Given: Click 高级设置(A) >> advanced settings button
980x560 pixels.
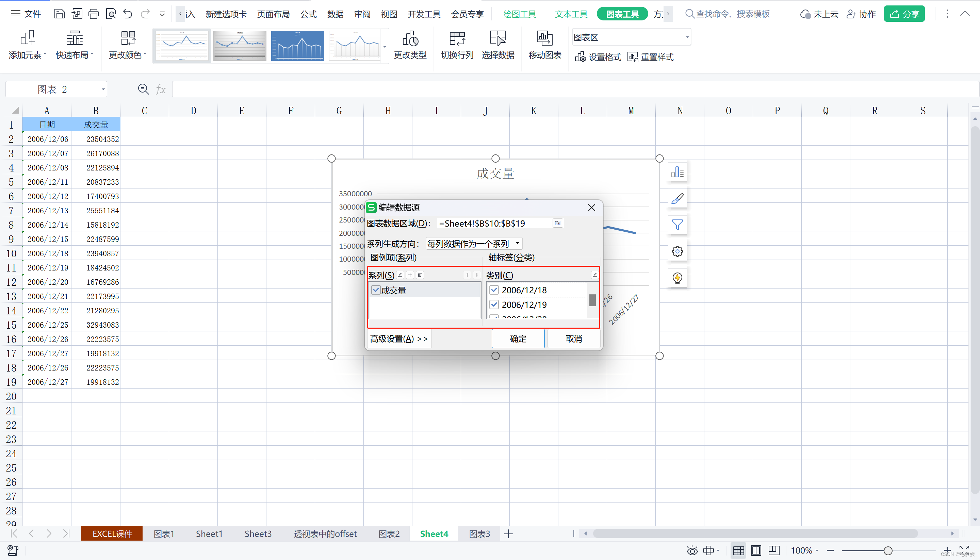Looking at the screenshot, I should [x=399, y=339].
